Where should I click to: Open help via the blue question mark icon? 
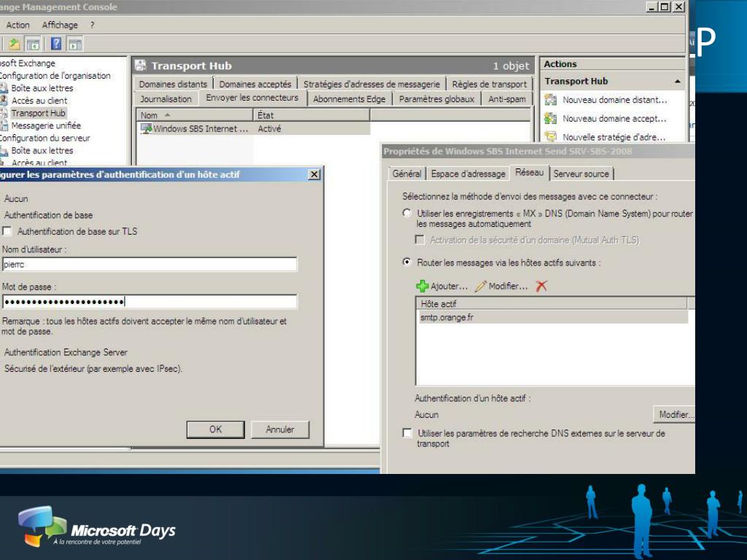tap(55, 44)
